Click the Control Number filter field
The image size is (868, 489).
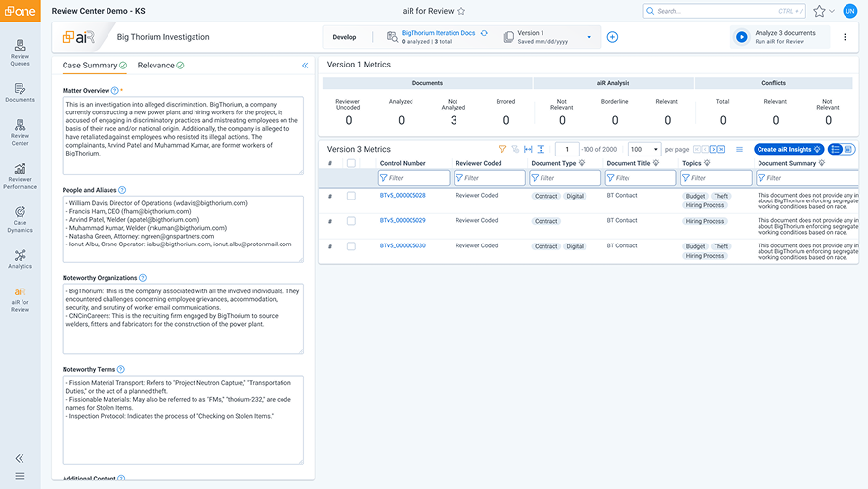click(414, 178)
